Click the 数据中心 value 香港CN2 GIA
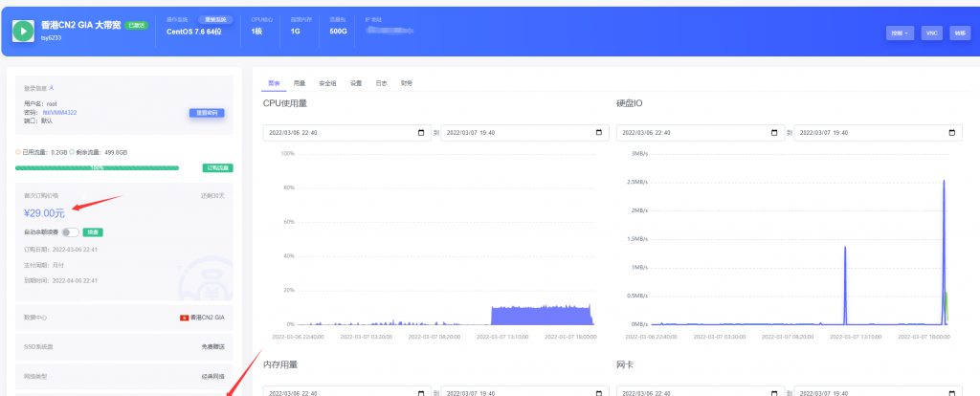The height and width of the screenshot is (396, 980). point(207,318)
